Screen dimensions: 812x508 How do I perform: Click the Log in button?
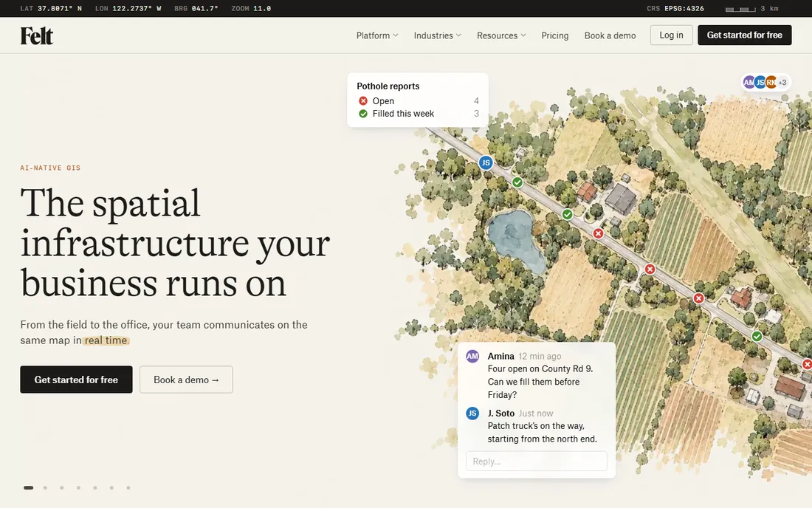(x=671, y=35)
